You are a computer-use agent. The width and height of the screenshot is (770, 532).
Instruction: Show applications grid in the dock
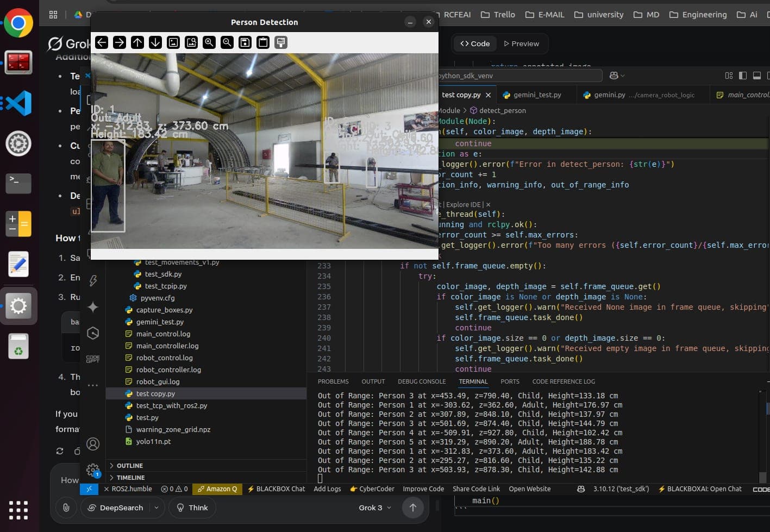pos(18,510)
